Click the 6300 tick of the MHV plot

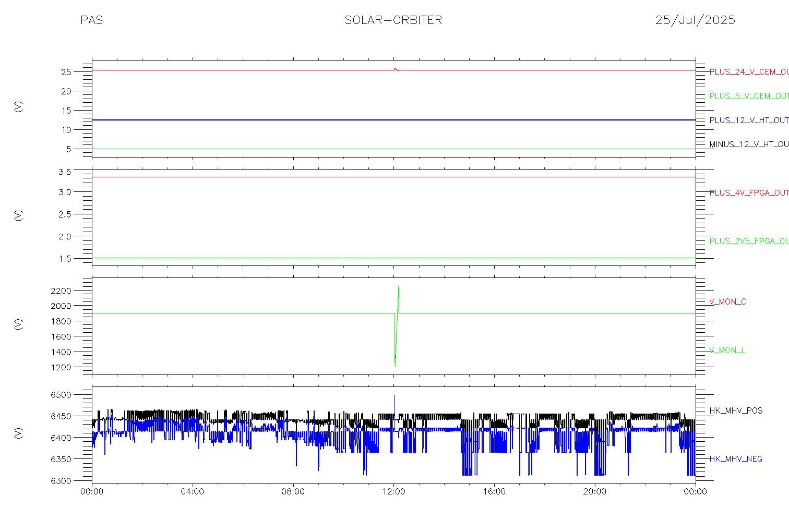pos(62,480)
